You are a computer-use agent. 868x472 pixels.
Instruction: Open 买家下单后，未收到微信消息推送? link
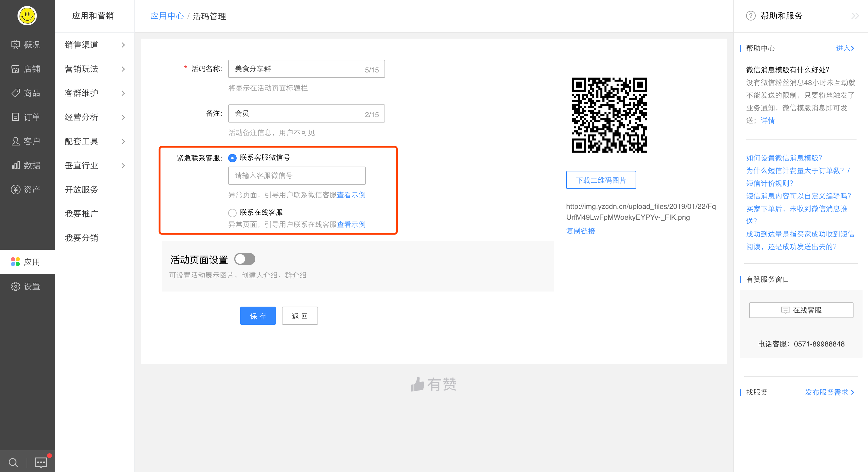796,215
